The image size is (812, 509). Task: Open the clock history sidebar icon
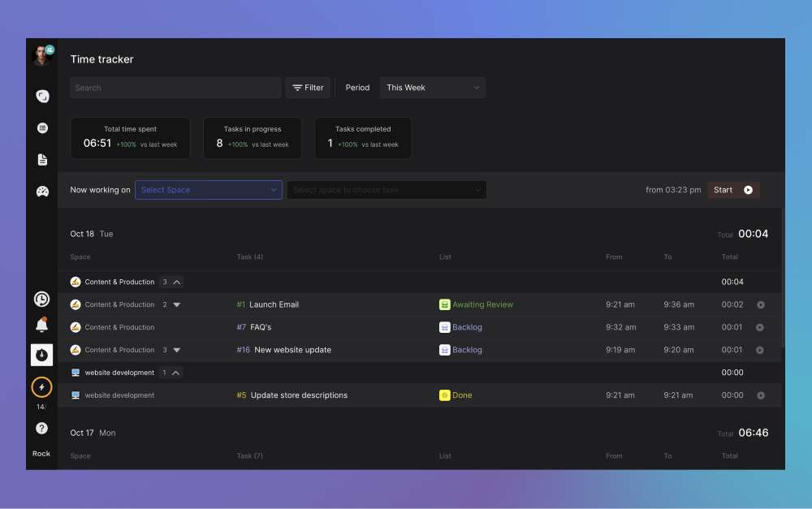pyautogui.click(x=41, y=300)
